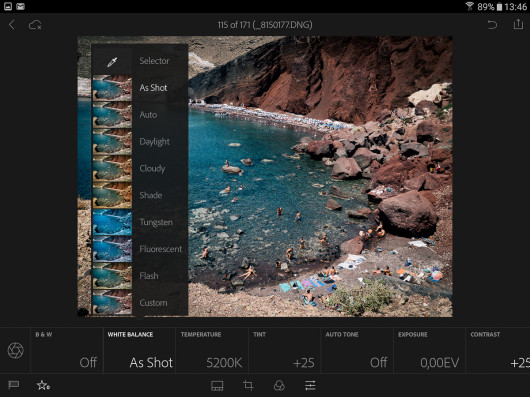Open the presets circles icon
This screenshot has height=397, width=530.
click(279, 385)
